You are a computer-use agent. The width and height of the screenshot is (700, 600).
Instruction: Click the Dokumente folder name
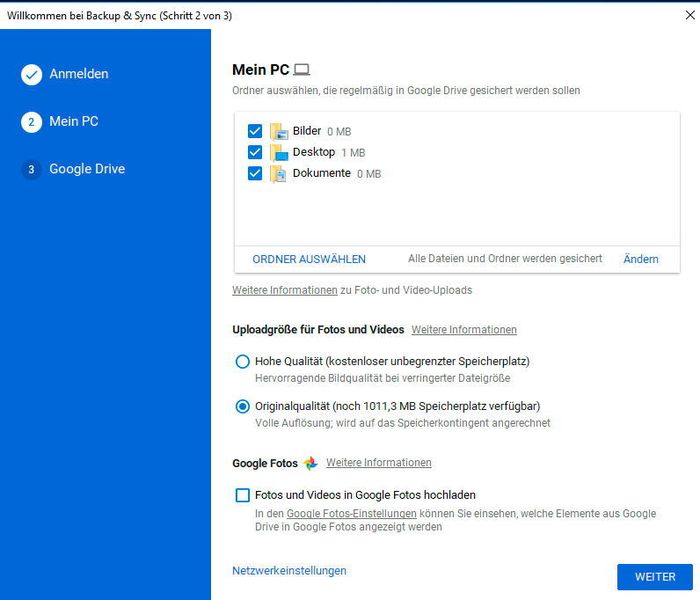click(321, 173)
